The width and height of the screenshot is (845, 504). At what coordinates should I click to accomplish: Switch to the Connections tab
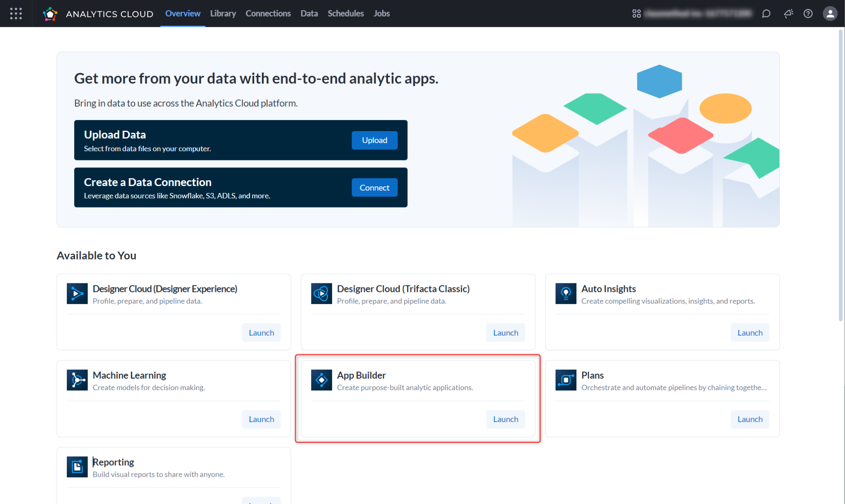click(x=268, y=13)
